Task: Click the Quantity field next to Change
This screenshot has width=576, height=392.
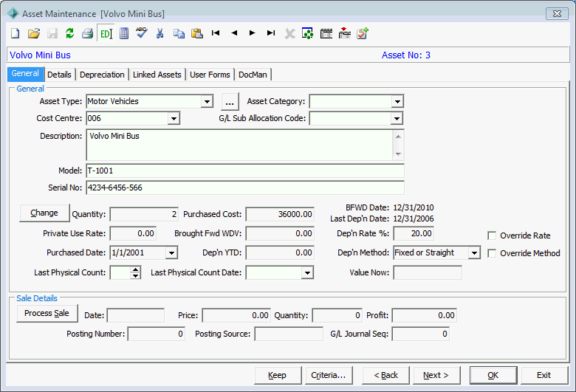Action: 144,214
